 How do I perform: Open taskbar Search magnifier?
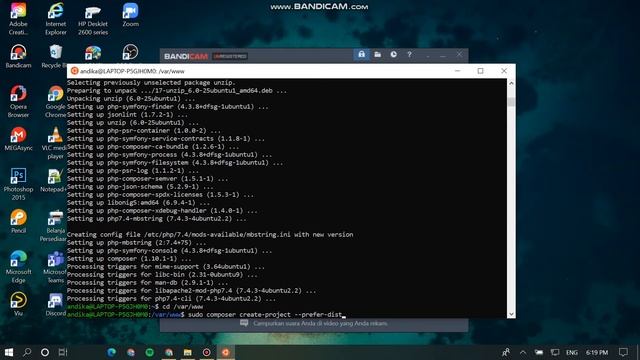27,352
